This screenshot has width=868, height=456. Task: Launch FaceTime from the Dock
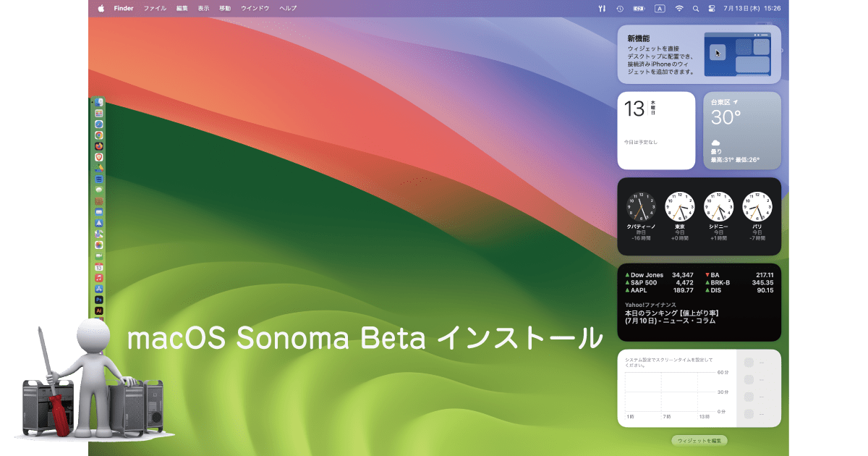pos(99,256)
